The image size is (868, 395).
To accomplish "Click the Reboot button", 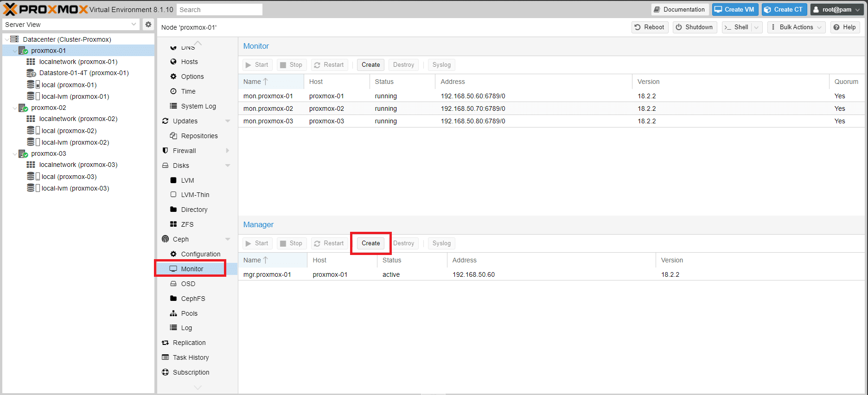I will coord(650,27).
